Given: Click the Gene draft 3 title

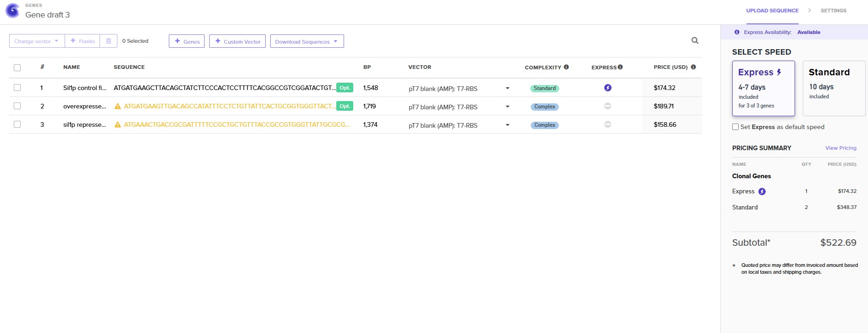Looking at the screenshot, I should click(48, 15).
